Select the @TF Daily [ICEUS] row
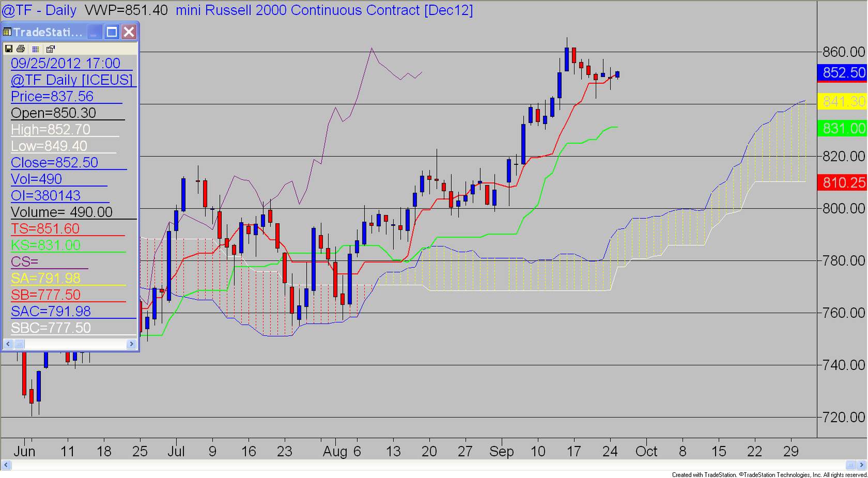This screenshot has width=868, height=478. coord(72,80)
